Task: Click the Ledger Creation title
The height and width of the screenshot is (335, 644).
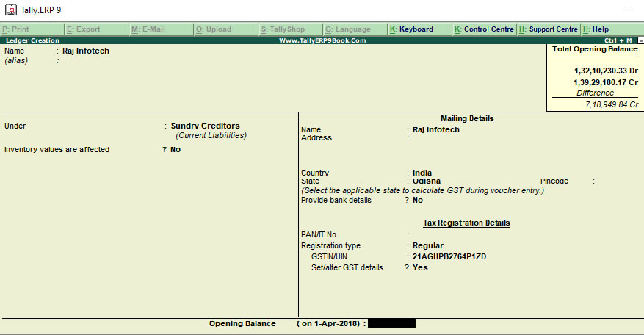Action: coord(32,40)
